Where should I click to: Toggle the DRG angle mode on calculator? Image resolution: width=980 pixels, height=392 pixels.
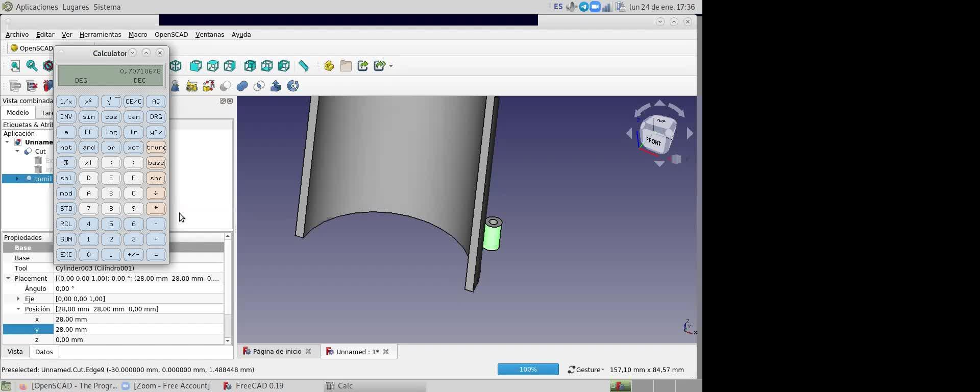[x=156, y=117]
